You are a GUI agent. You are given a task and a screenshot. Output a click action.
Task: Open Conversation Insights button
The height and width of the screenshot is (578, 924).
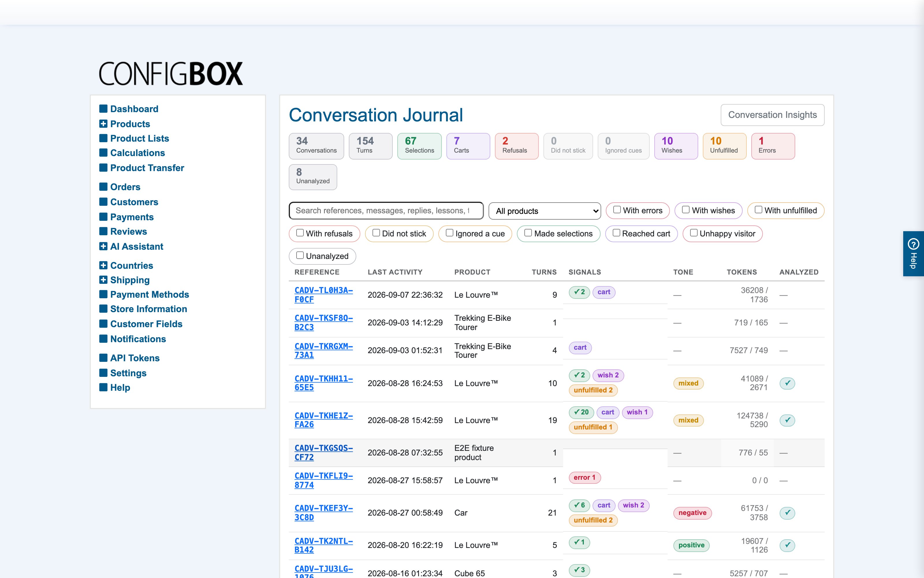tap(772, 115)
